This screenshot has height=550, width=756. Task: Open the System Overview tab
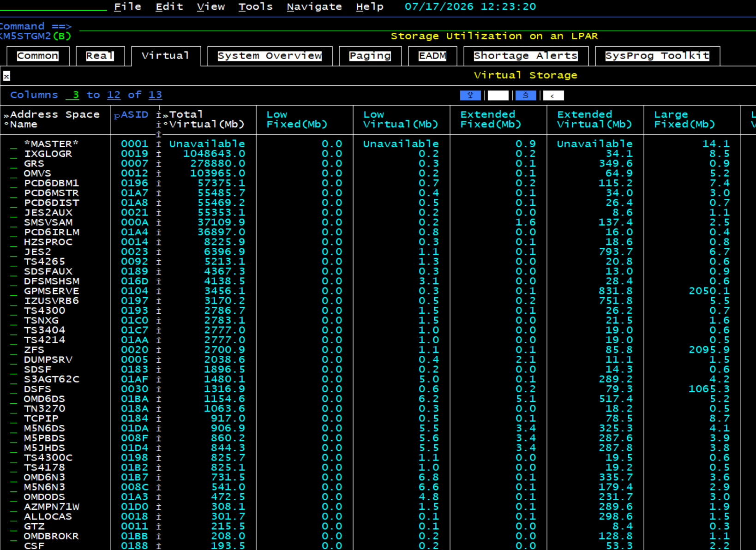270,56
